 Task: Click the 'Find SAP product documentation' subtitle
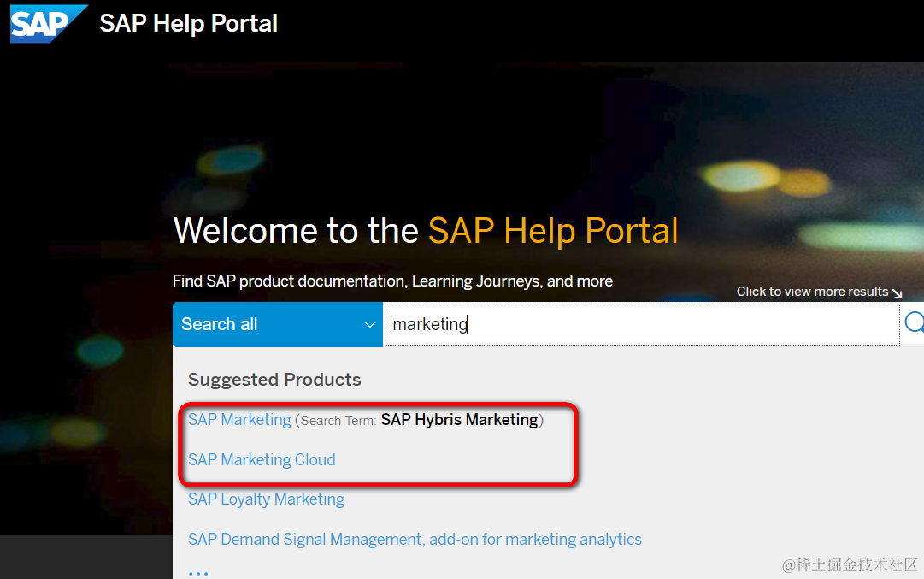(392, 281)
